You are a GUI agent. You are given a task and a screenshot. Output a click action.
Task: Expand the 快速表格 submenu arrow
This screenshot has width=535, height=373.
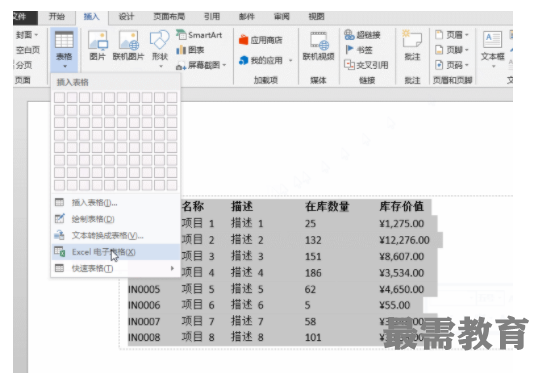point(172,269)
